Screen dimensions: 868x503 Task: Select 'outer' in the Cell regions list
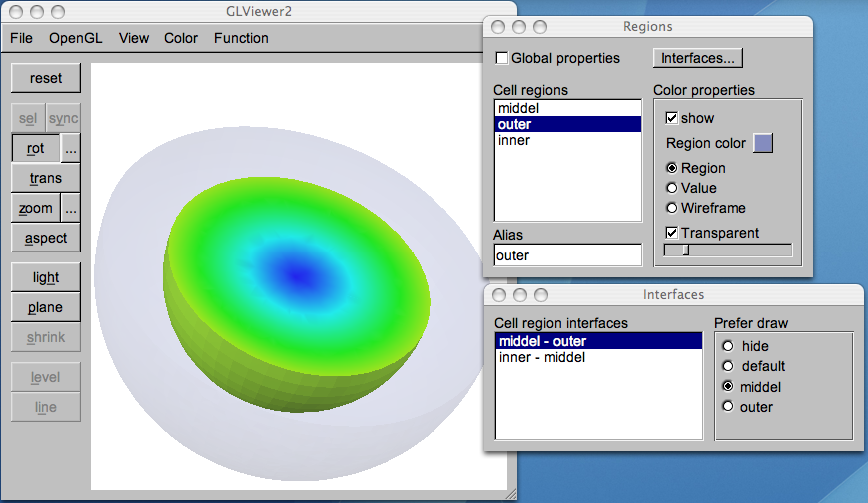[x=568, y=124]
